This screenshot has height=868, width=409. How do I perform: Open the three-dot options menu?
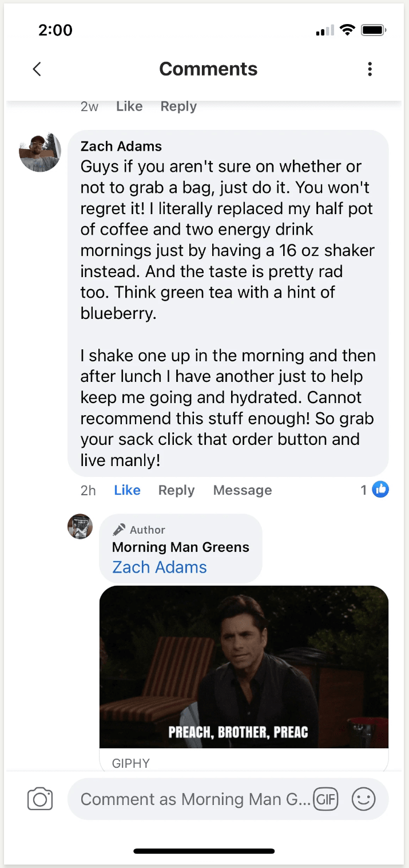pos(370,69)
